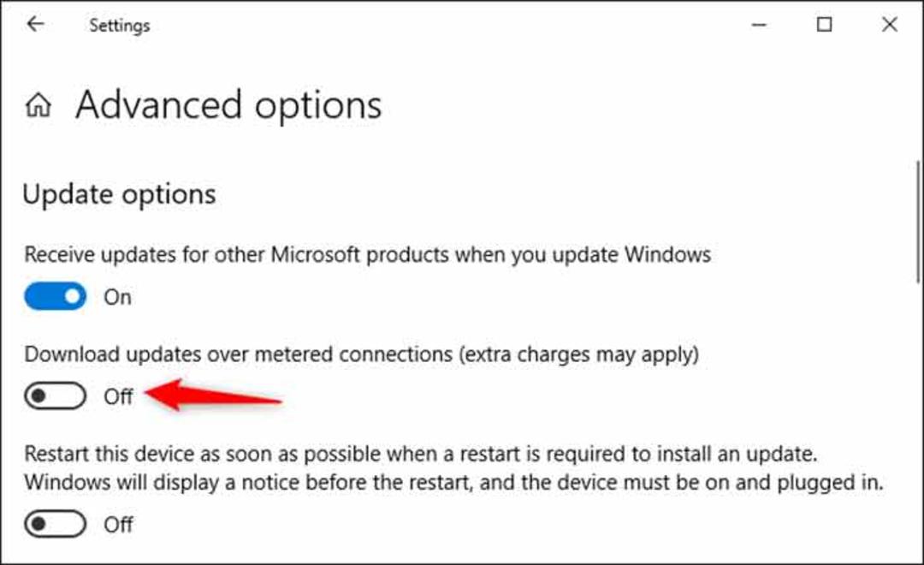Click Off label next to metered connections switch

[118, 396]
